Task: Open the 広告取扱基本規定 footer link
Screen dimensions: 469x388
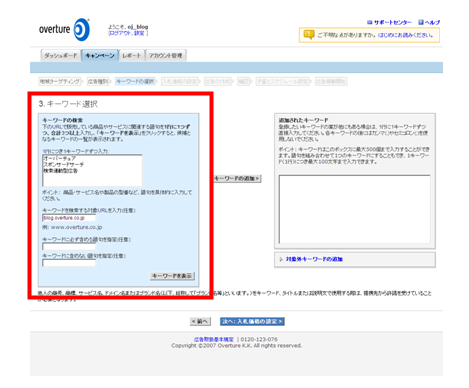Action: pos(214,339)
